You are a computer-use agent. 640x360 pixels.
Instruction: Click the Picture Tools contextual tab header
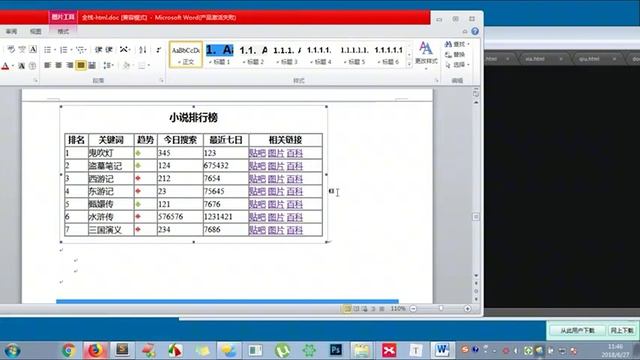[x=63, y=17]
